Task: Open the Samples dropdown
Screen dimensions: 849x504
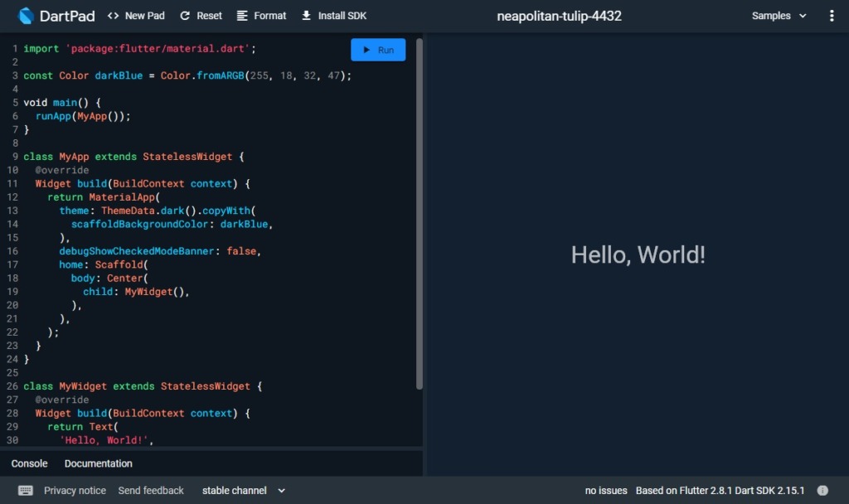Action: [x=779, y=16]
